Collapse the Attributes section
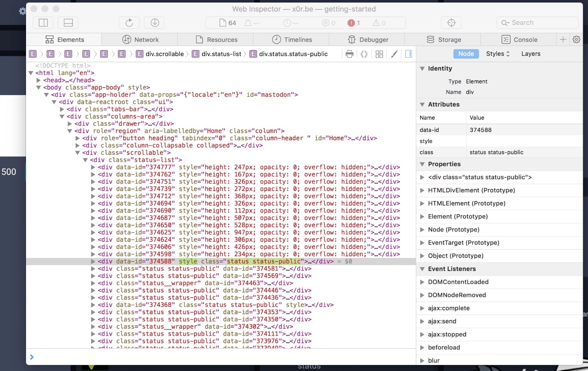 422,105
